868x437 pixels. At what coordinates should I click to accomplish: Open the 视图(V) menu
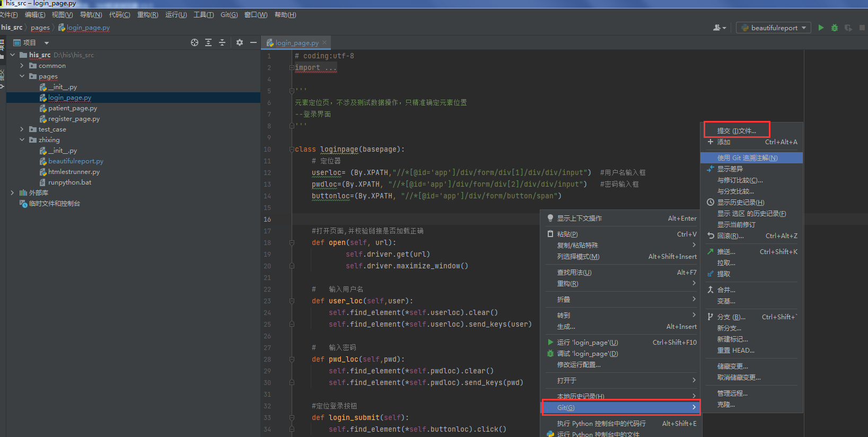[62, 15]
